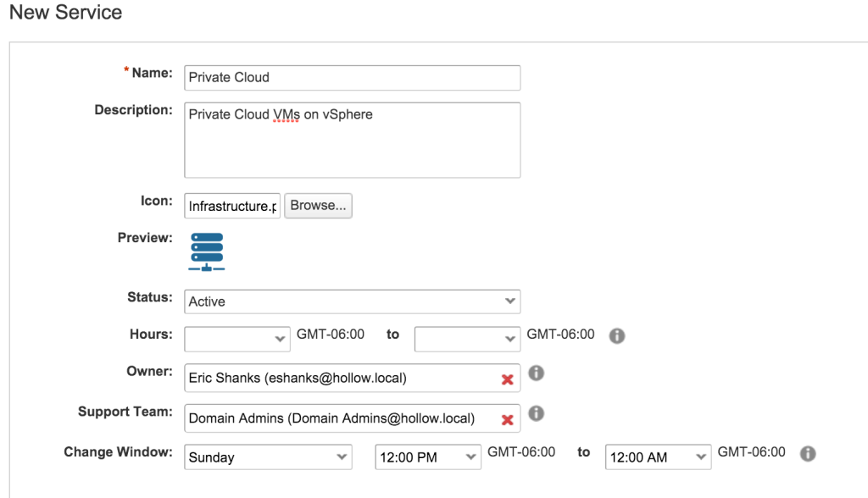Click inside the Support Team field
Viewport: 868px width, 498px height.
click(339, 418)
